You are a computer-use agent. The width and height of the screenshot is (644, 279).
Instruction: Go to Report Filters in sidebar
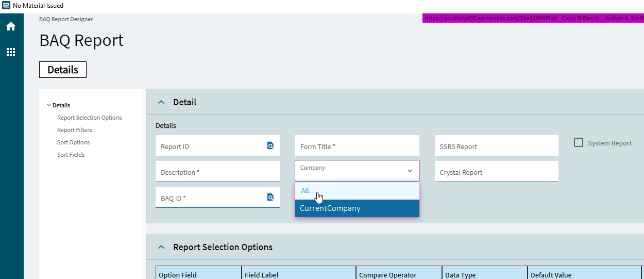[x=75, y=130]
